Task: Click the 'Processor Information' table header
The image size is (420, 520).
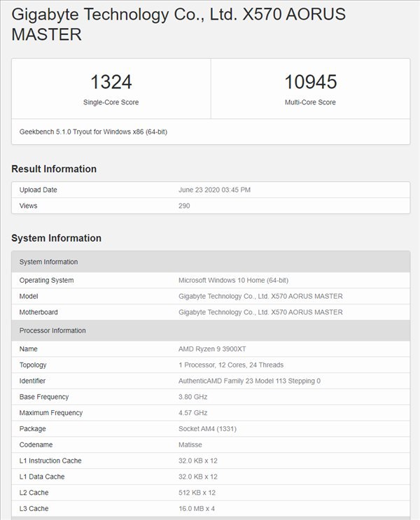Action: [211, 330]
